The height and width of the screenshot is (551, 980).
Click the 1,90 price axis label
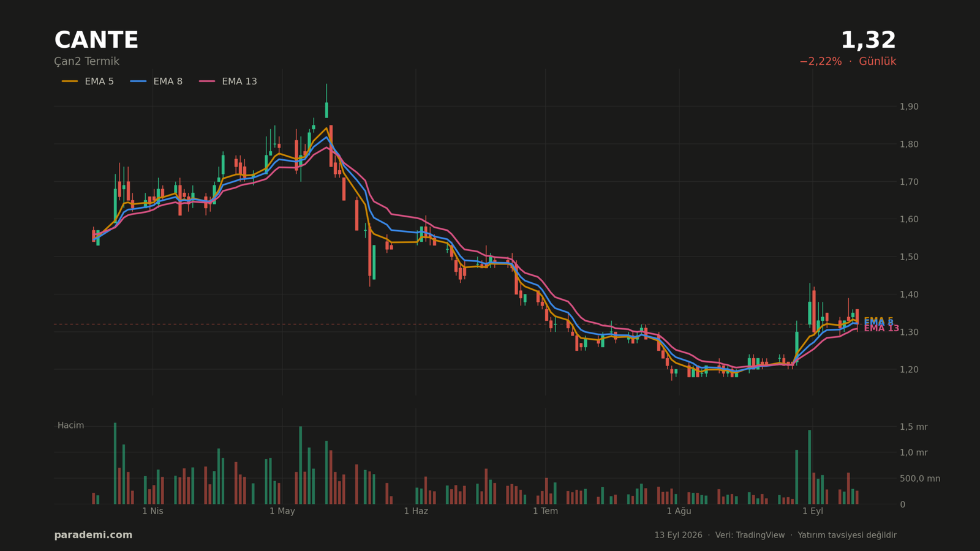909,107
